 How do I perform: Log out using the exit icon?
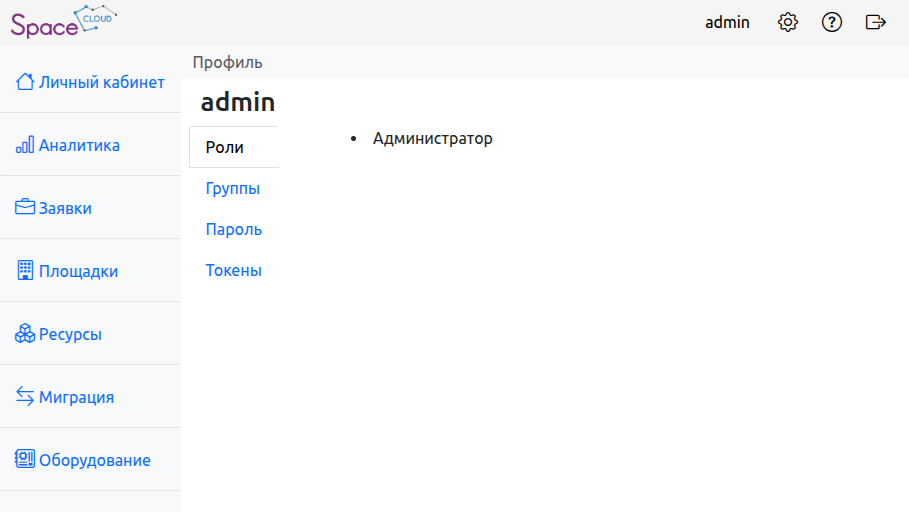click(876, 22)
